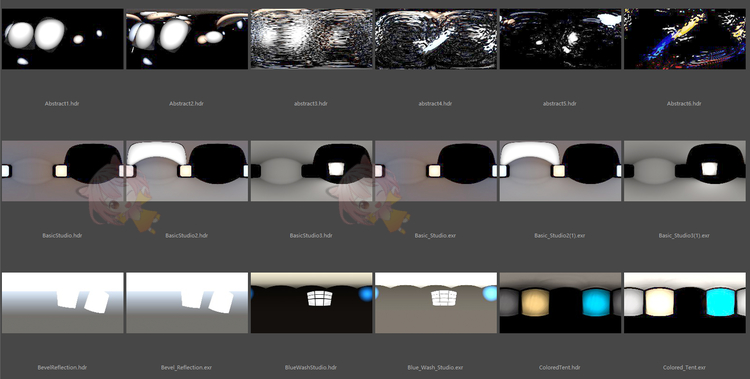
Task: Select the BevelReflection.hdr thumbnail
Action: tap(62, 303)
